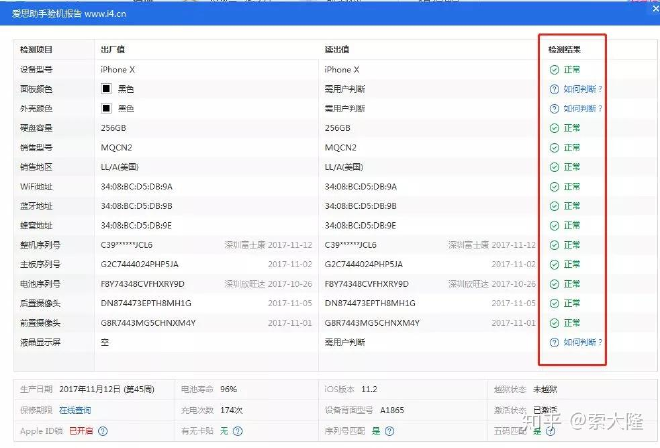This screenshot has height=448, width=660.
Task: Click the 液晶显示屏 row label
Action: click(x=40, y=343)
